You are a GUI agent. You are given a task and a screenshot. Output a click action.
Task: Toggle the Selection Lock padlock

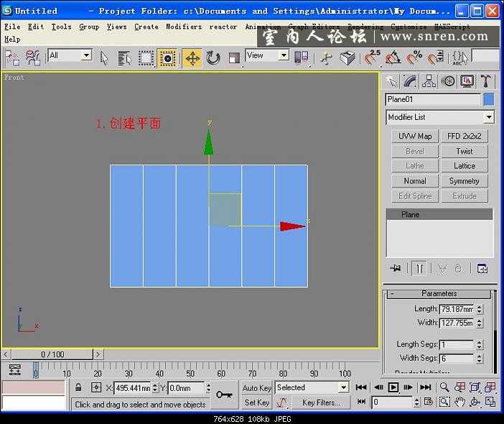coord(78,387)
